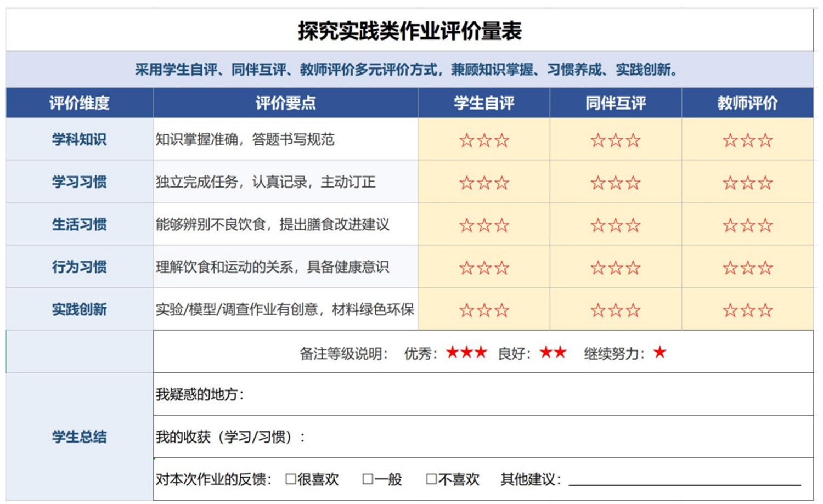Select the 学生自评 stars for 行为习惯
Screen dimensions: 823x504
pos(484,268)
